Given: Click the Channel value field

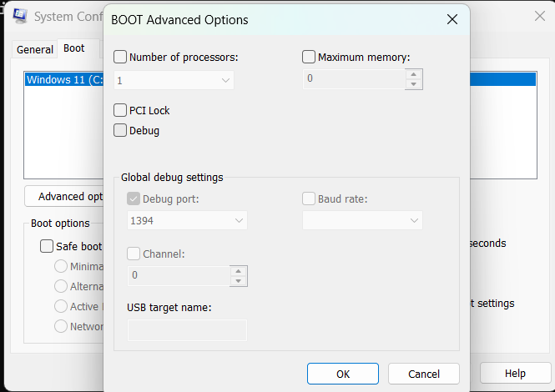Looking at the screenshot, I should point(179,276).
